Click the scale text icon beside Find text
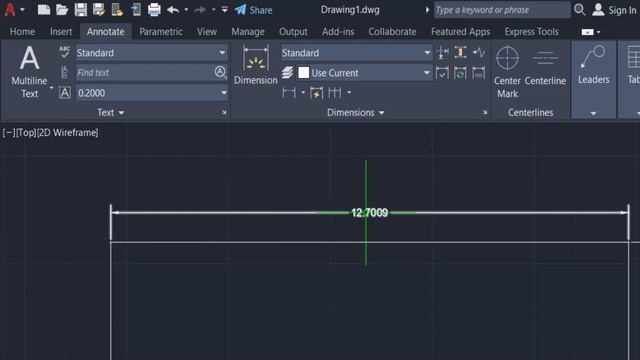 64,72
